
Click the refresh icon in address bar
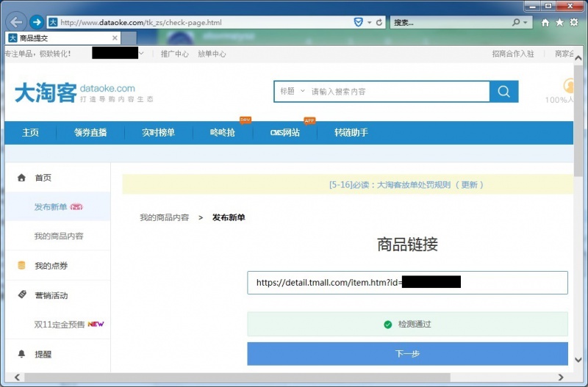pyautogui.click(x=379, y=23)
